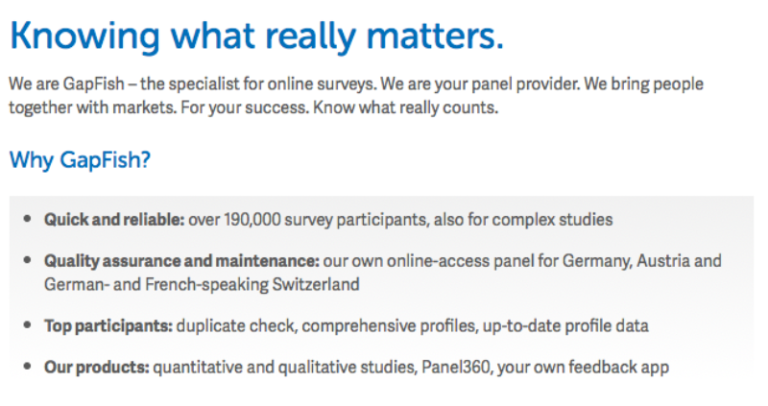Viewport: 768px width, 406px height.
Task: Click the "Know what really counts." sentence
Action: [412, 106]
